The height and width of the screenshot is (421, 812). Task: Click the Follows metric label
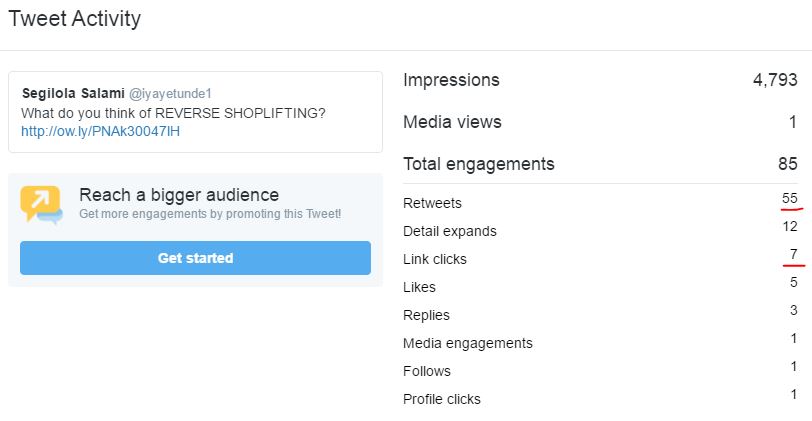click(x=427, y=371)
